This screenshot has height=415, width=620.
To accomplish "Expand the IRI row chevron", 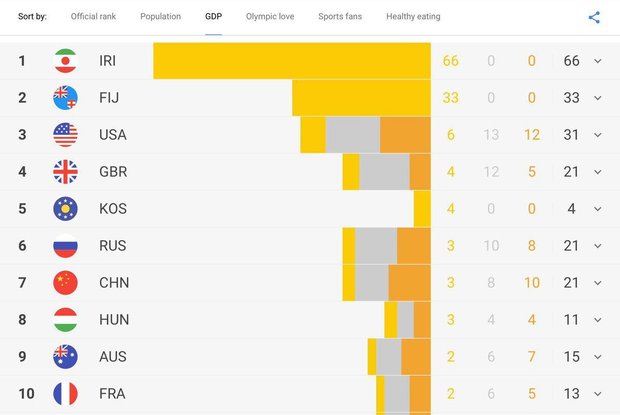I will tap(598, 61).
